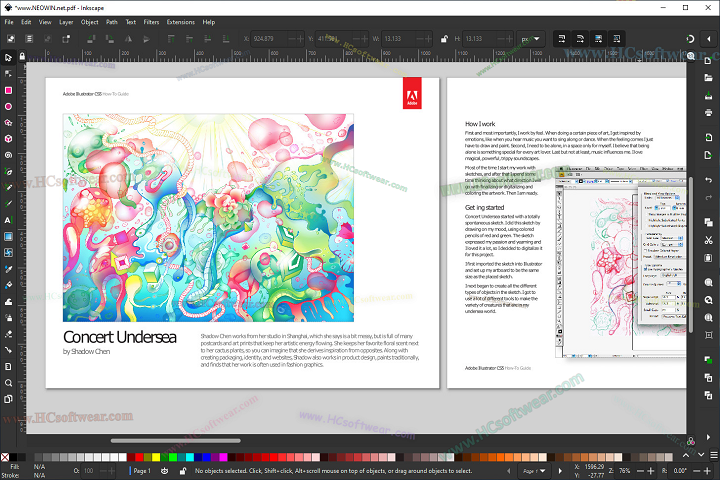720x480 pixels.
Task: Flip selection vertically
Action: tap(146, 39)
